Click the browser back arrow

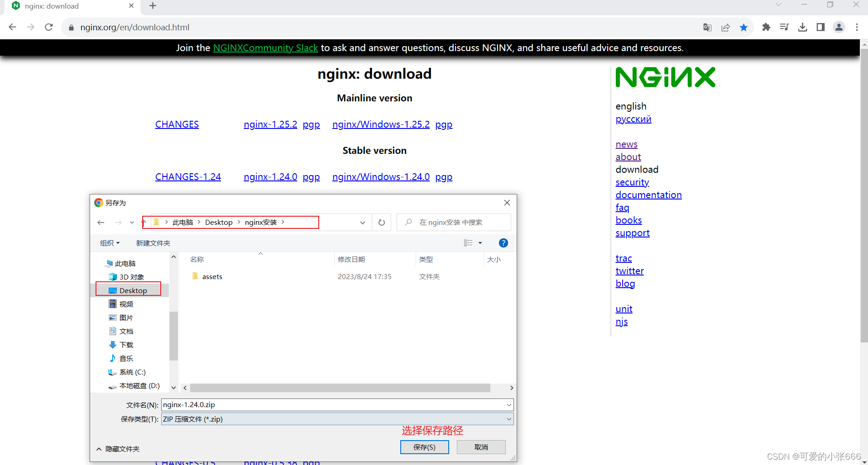13,27
